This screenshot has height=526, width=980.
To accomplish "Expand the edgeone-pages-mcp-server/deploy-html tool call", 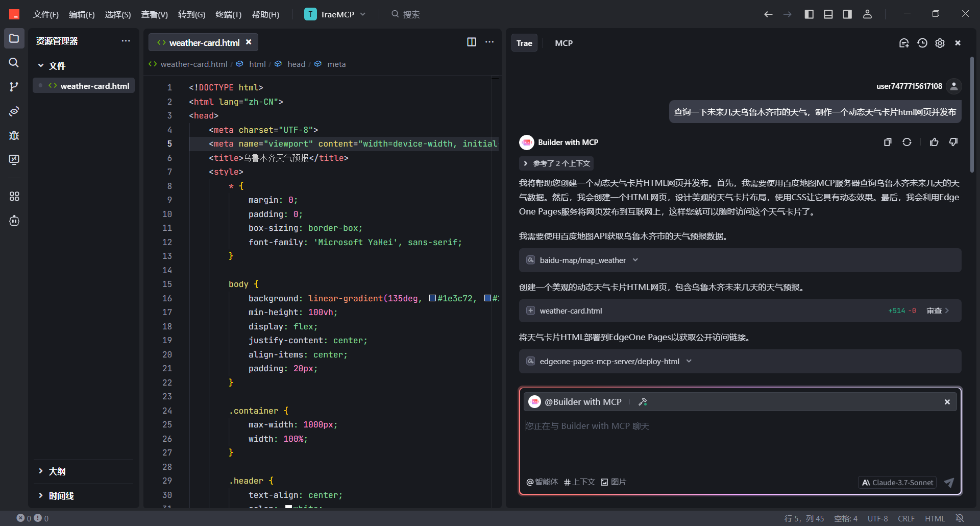I will click(x=740, y=361).
